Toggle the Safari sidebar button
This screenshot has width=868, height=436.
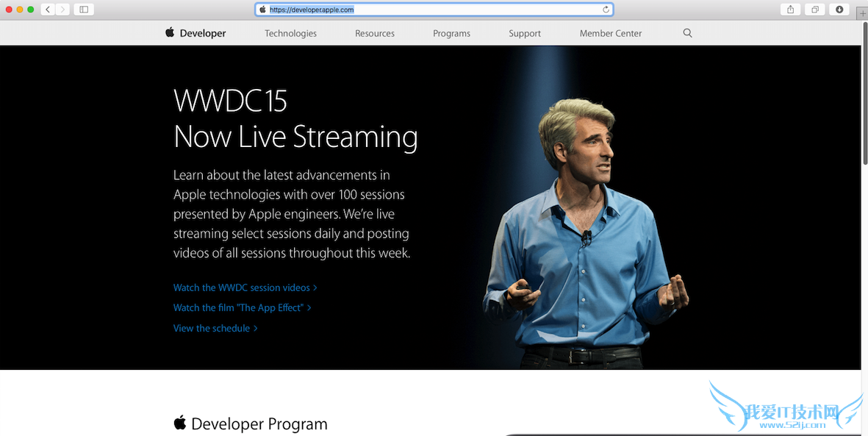(x=84, y=10)
